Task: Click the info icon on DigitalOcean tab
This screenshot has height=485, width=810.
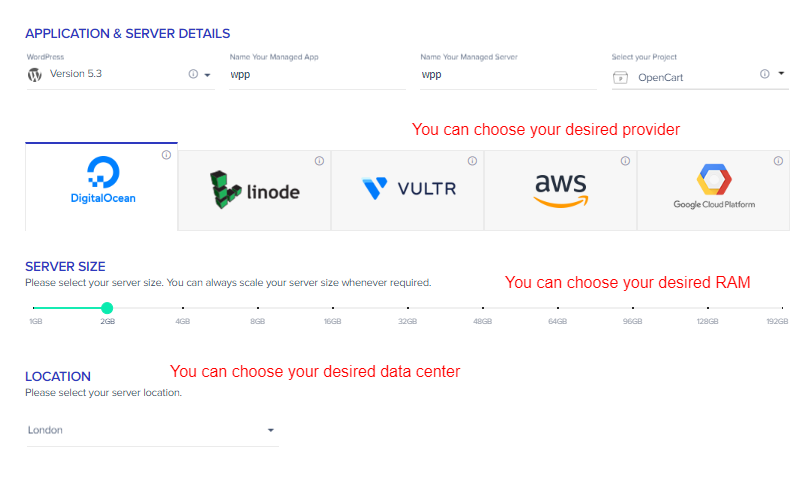Action: click(x=166, y=155)
